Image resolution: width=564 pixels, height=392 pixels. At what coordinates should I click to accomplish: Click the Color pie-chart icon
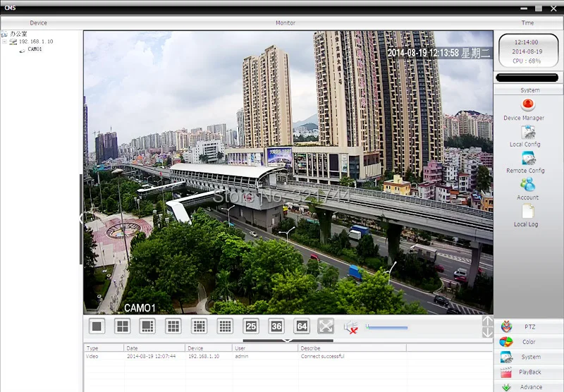point(506,342)
